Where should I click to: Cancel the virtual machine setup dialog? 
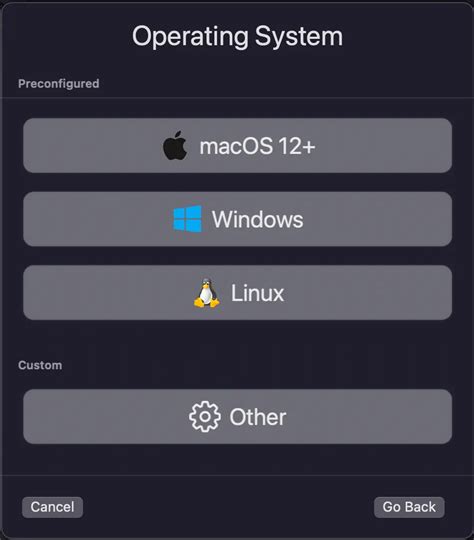[x=52, y=507]
